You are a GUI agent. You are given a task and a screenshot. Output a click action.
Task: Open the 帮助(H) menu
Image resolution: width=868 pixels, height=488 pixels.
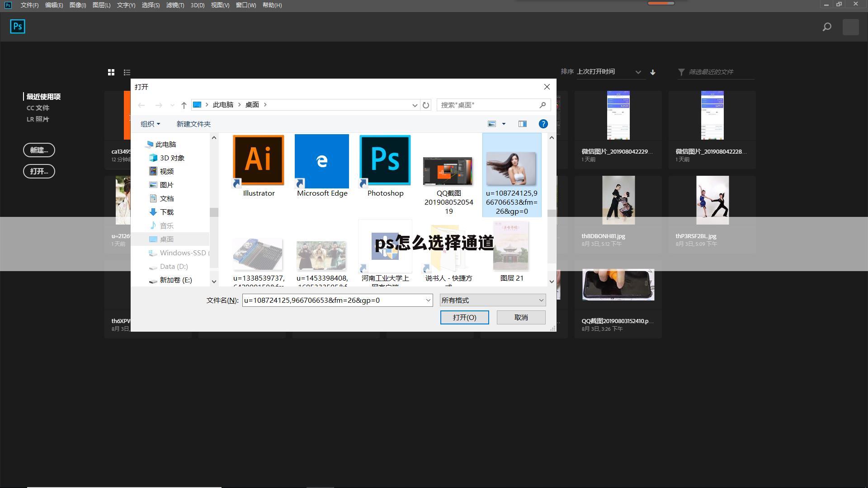click(x=272, y=5)
